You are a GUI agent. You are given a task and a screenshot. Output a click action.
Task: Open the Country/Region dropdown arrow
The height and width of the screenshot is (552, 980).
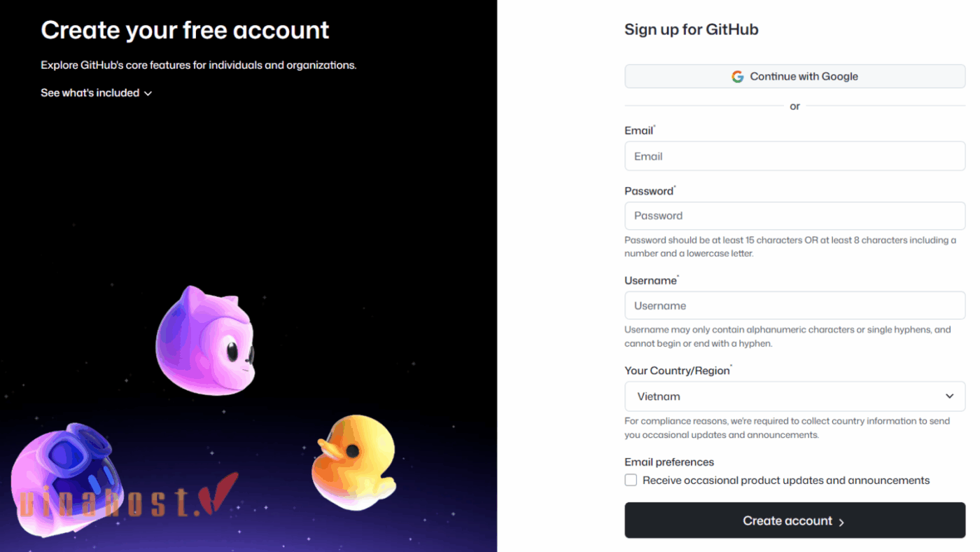coord(949,396)
